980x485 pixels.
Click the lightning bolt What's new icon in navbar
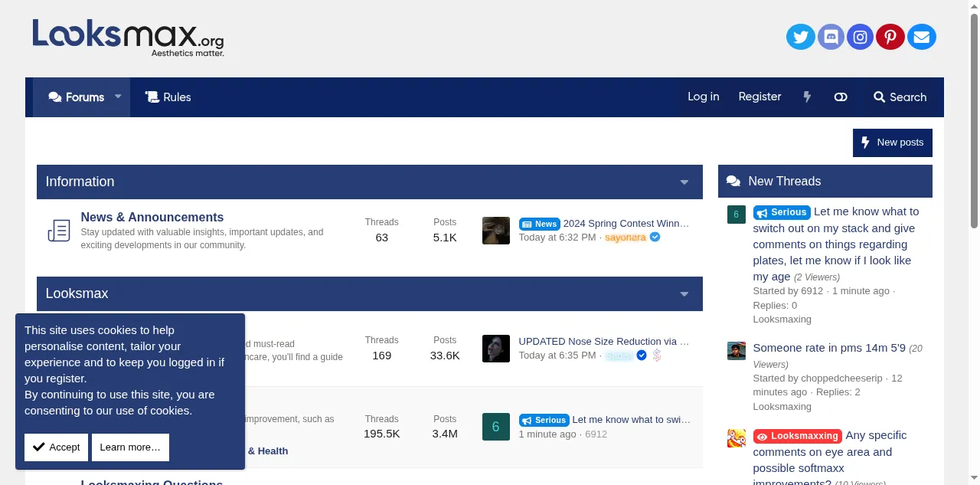[807, 97]
